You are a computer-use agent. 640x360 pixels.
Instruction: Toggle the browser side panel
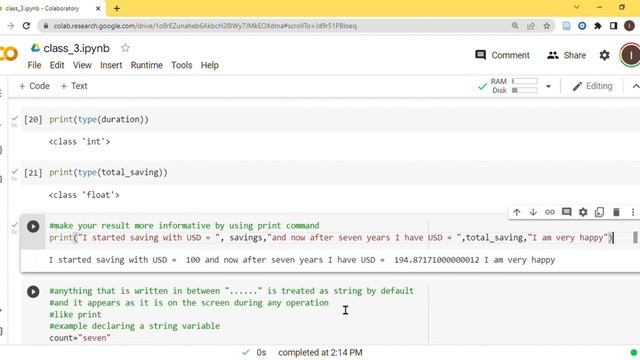(613, 26)
